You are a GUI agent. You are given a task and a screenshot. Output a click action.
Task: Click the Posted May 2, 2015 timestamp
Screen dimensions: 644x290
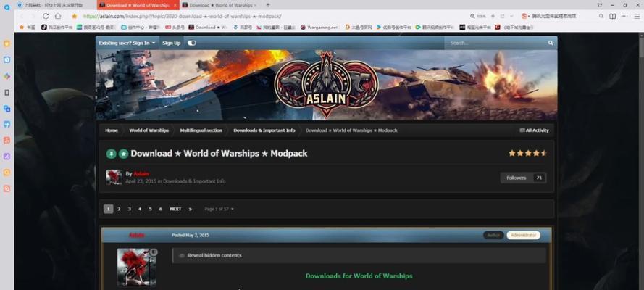191,236
